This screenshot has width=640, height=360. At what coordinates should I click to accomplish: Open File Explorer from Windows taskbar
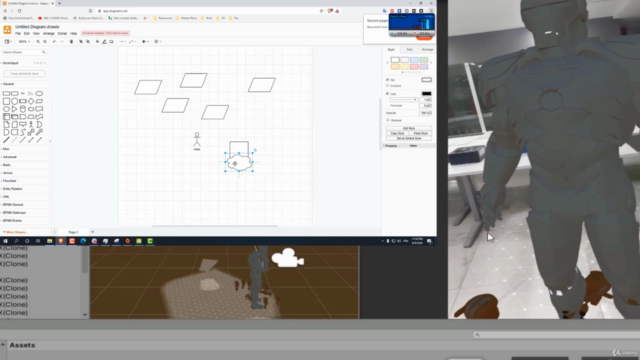click(49, 241)
